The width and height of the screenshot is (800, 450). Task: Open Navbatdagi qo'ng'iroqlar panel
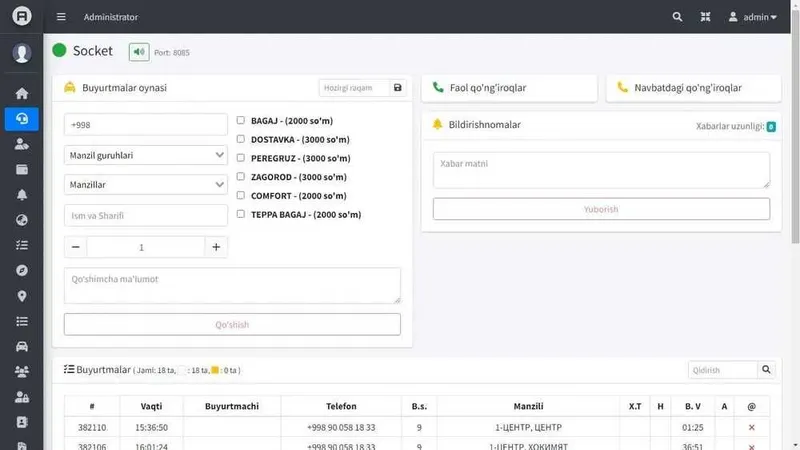tap(693, 88)
